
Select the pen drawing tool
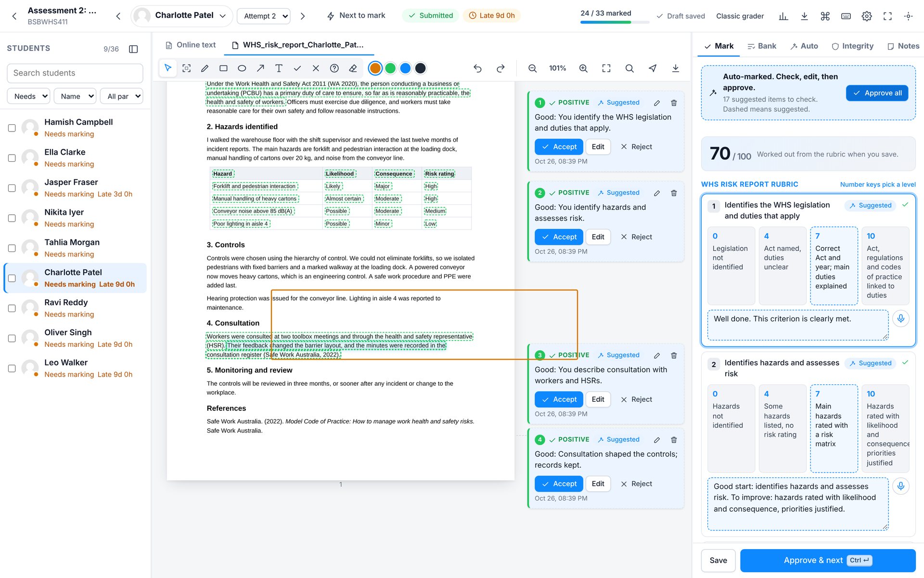coord(205,68)
